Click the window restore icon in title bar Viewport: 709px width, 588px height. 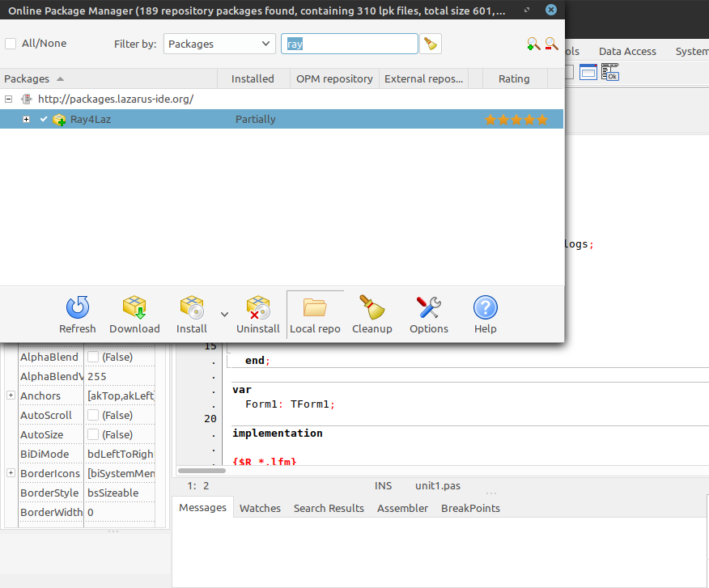coord(527,10)
